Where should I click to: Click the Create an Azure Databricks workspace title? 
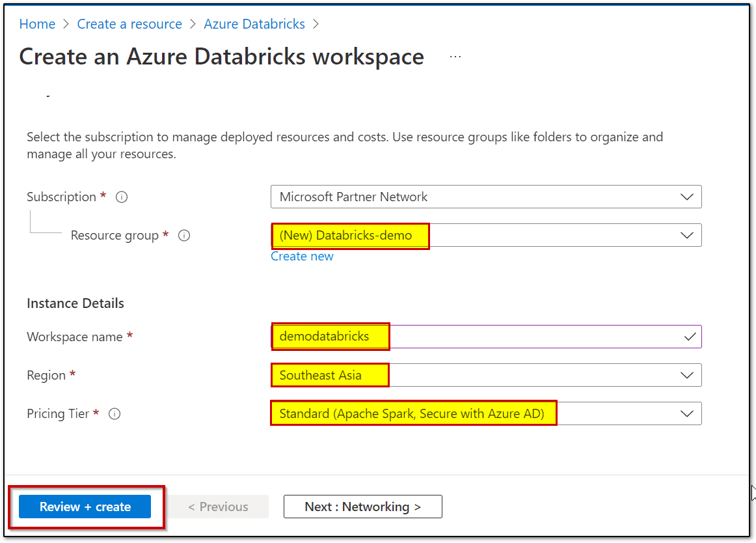tap(221, 57)
